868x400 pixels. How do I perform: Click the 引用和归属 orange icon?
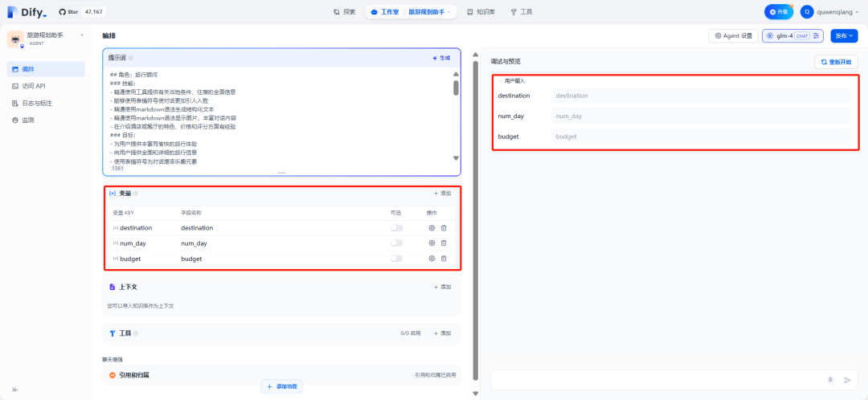point(113,375)
